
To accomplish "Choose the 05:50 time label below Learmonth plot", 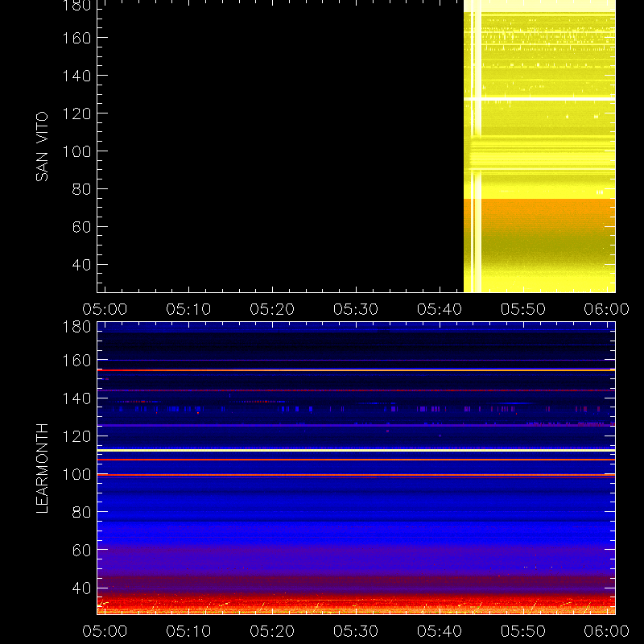I will point(523,631).
